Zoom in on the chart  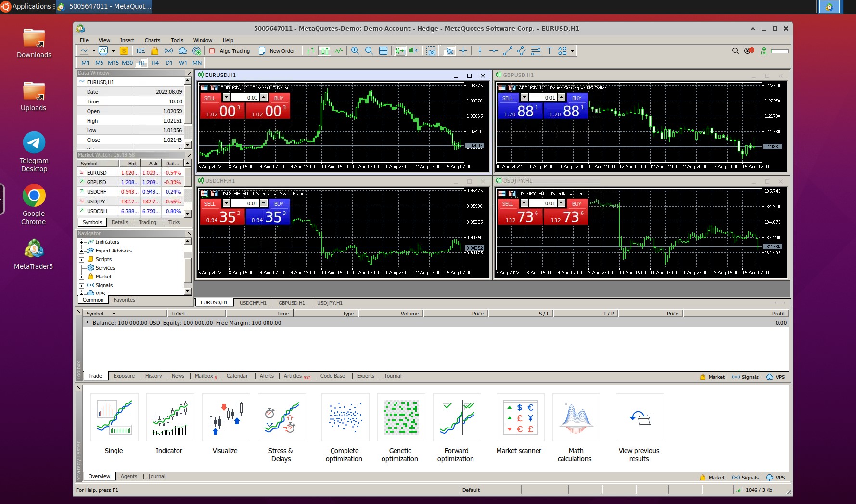click(355, 51)
